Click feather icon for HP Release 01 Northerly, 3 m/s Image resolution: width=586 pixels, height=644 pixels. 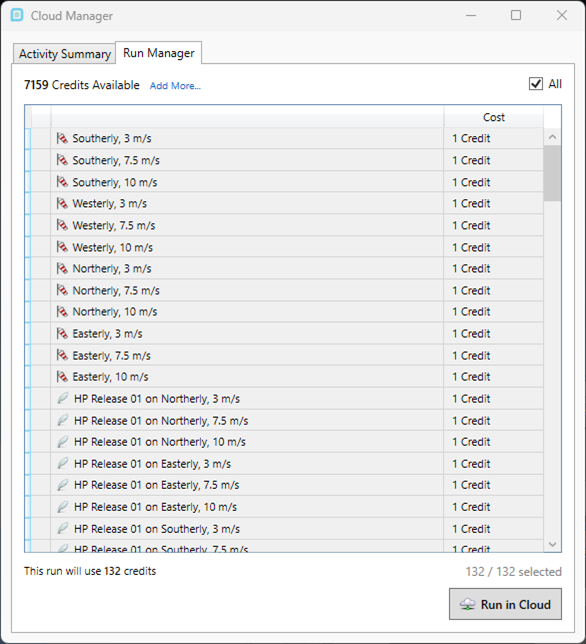62,398
